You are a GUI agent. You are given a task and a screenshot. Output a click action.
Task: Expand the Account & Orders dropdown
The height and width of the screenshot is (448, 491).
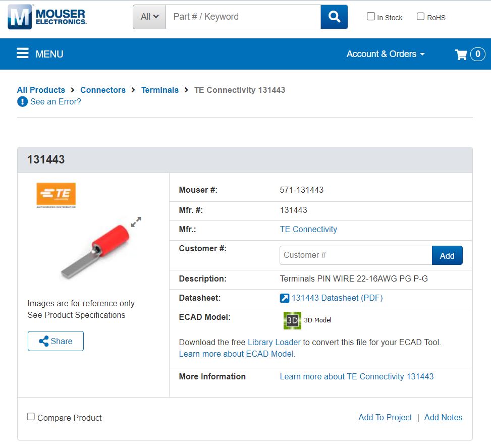click(x=386, y=54)
